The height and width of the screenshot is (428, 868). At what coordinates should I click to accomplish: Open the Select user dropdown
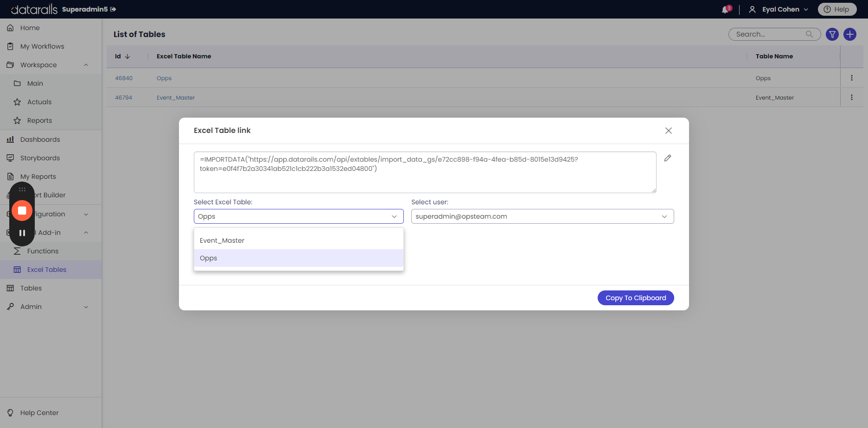[x=542, y=216]
